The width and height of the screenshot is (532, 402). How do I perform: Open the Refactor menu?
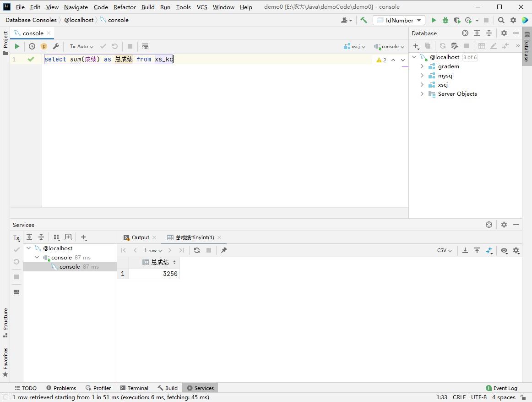(125, 7)
